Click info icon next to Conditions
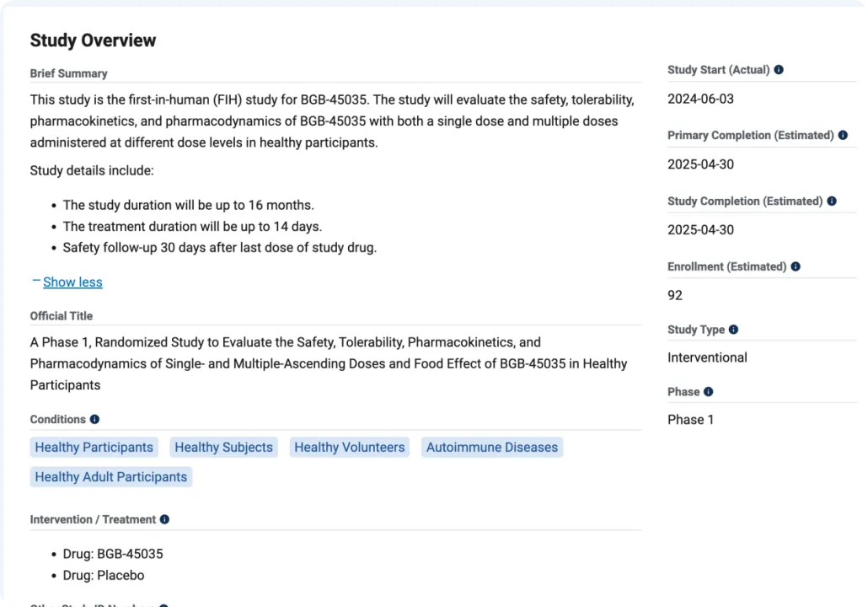The image size is (868, 607). tap(94, 419)
